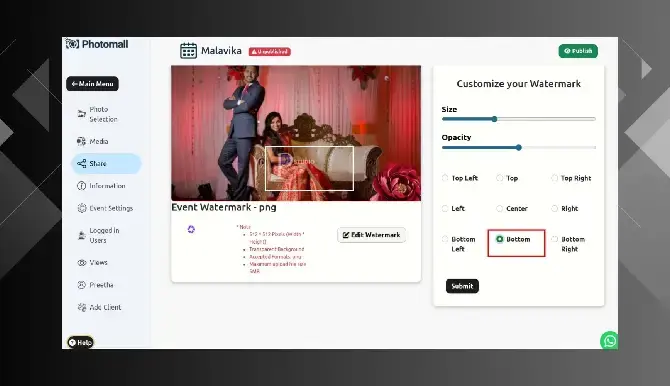View the Logged In Users list
Image resolution: width=670 pixels, height=386 pixels.
pos(99,235)
